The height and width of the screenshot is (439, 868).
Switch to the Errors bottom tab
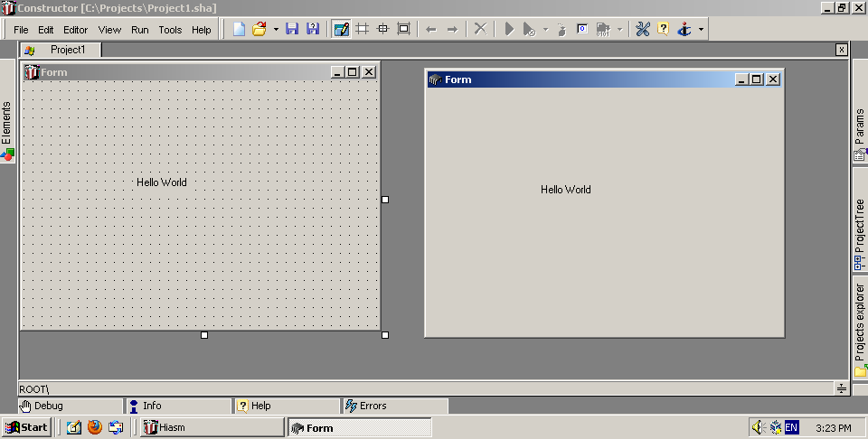[395, 406]
